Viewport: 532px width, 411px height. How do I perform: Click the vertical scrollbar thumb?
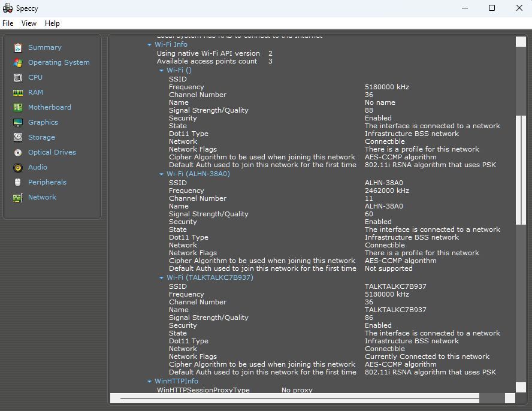click(521, 170)
